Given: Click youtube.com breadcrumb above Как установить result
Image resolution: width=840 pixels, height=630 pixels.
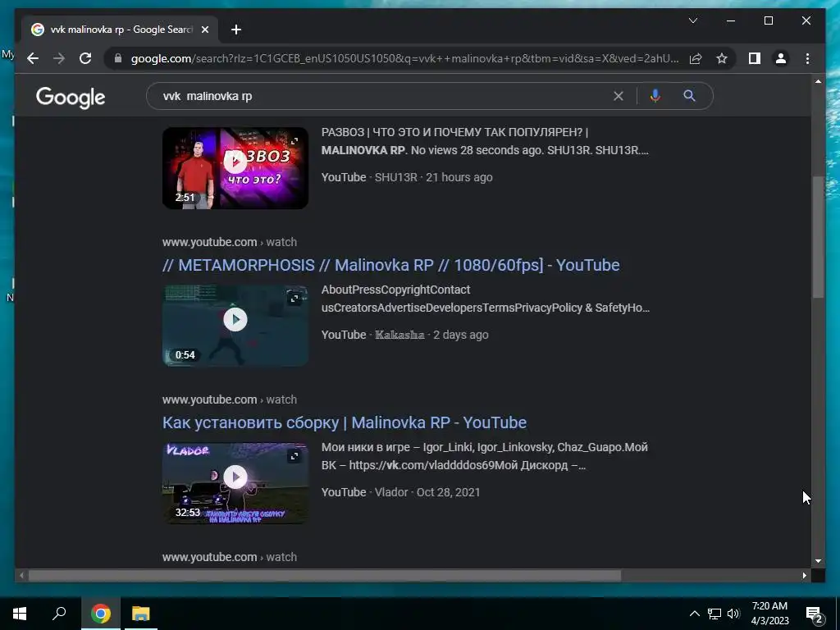Looking at the screenshot, I should tap(230, 399).
